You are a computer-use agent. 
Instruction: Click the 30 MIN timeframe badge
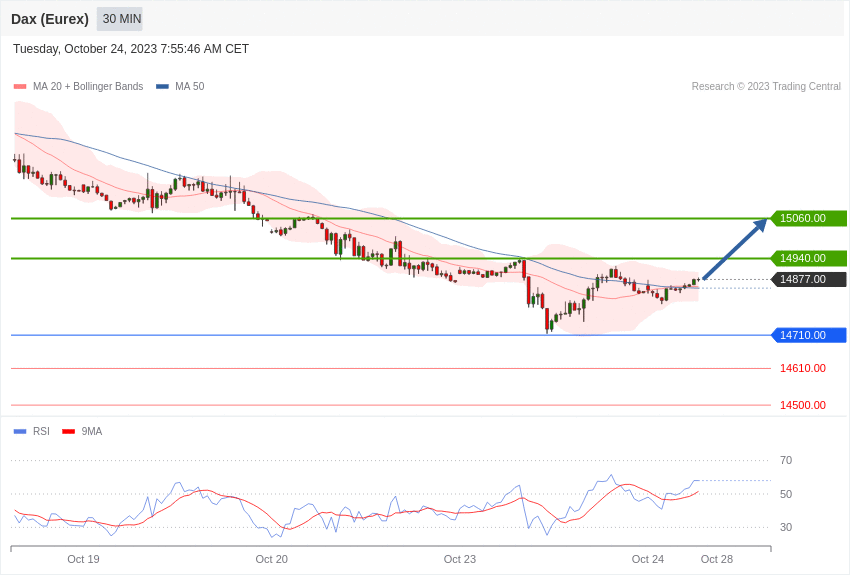click(120, 19)
